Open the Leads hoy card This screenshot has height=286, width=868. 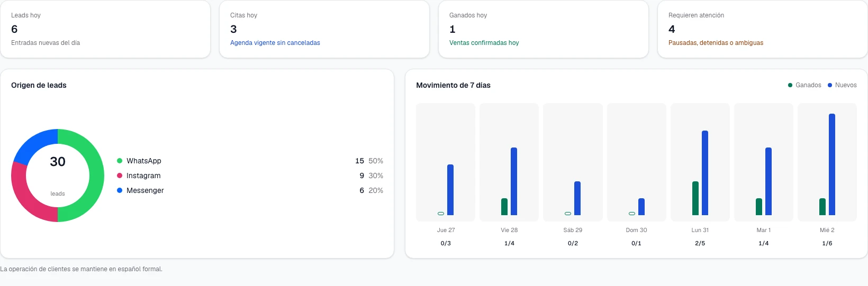pyautogui.click(x=105, y=29)
